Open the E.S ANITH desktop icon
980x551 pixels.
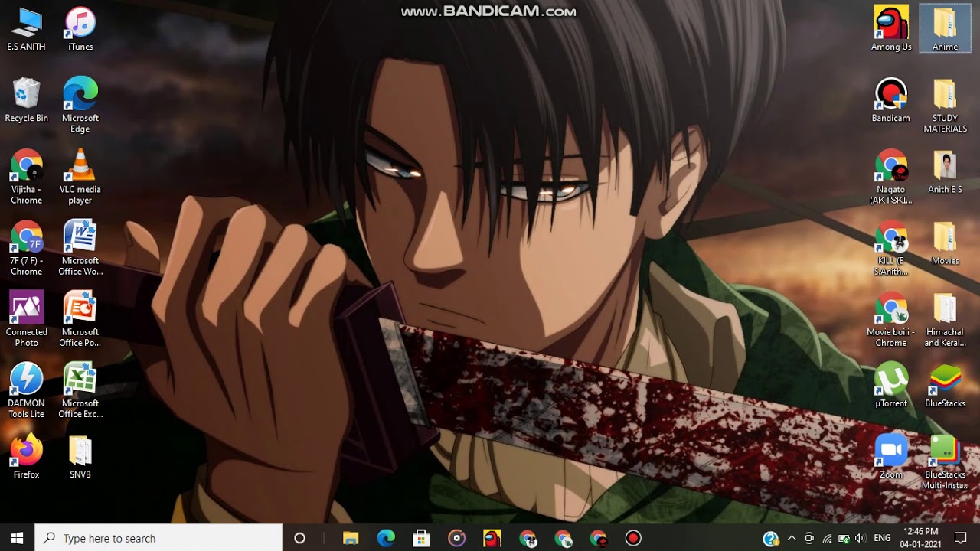[x=26, y=29]
